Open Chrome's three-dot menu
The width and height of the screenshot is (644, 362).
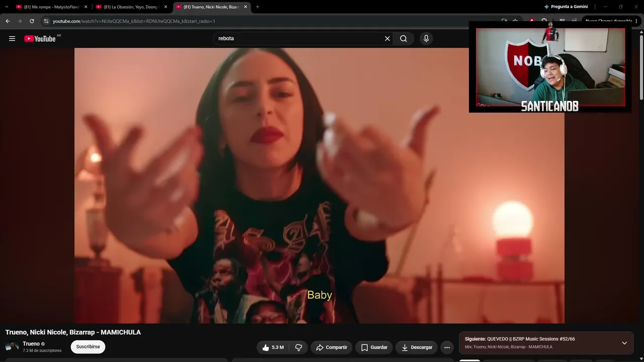tap(637, 21)
